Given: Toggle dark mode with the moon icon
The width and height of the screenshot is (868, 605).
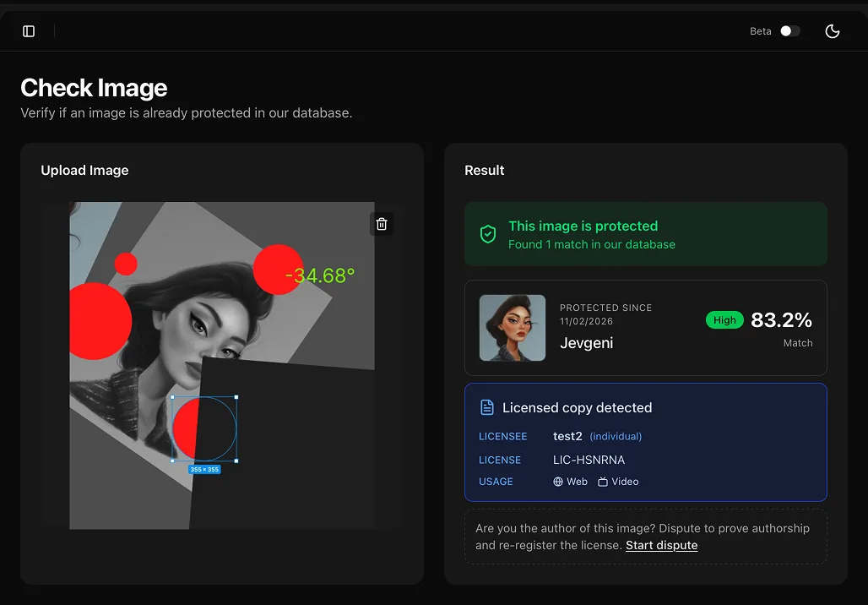Looking at the screenshot, I should click(x=832, y=31).
